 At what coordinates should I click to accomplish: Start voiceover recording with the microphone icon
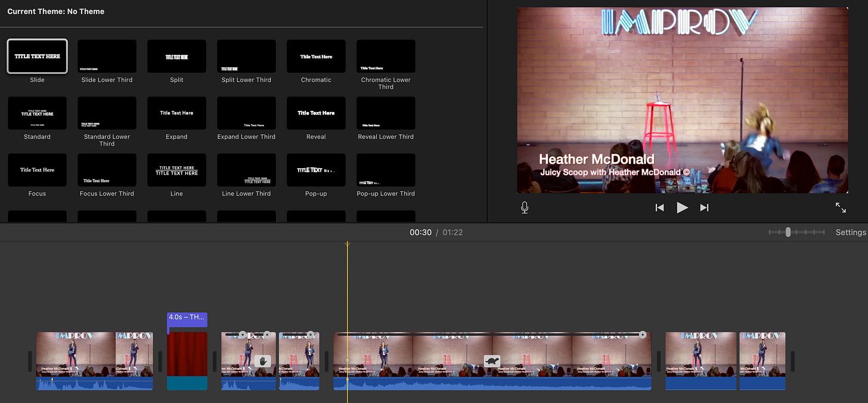(525, 207)
